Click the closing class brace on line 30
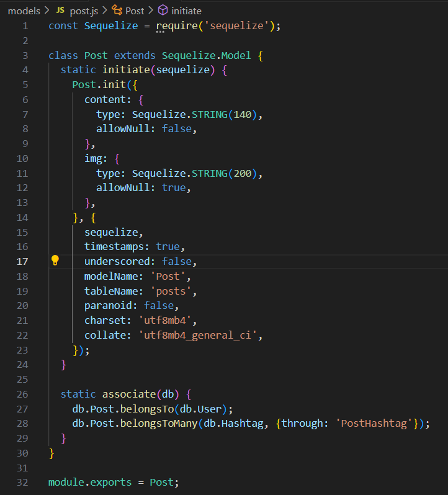Image resolution: width=448 pixels, height=495 pixels. (52, 453)
